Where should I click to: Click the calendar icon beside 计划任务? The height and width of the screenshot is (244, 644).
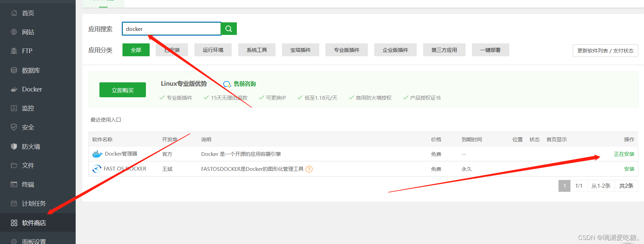pos(14,203)
